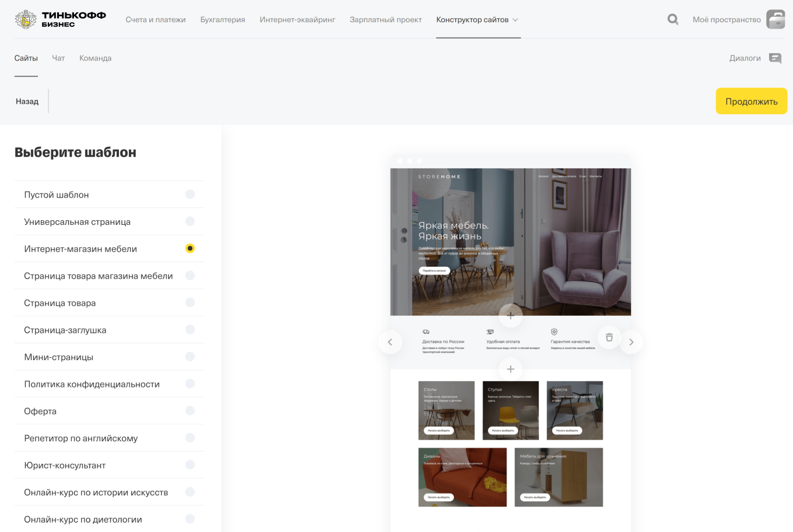Open the Бухгалтерия menu item

pos(222,20)
